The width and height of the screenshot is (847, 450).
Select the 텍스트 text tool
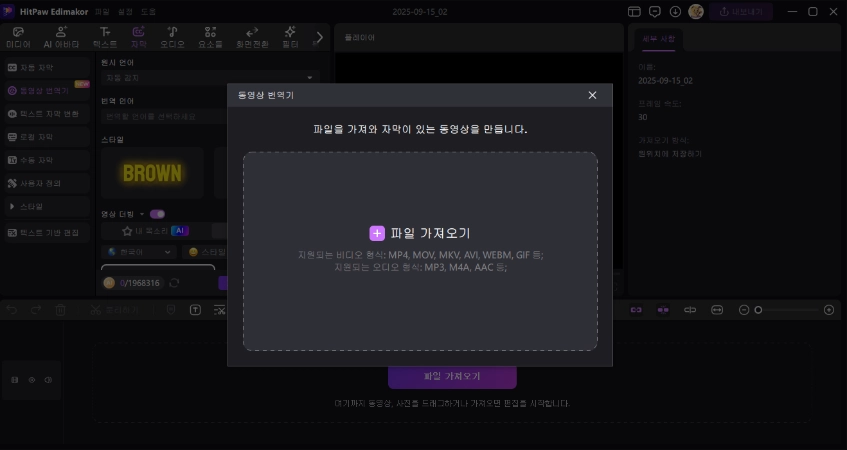[105, 38]
